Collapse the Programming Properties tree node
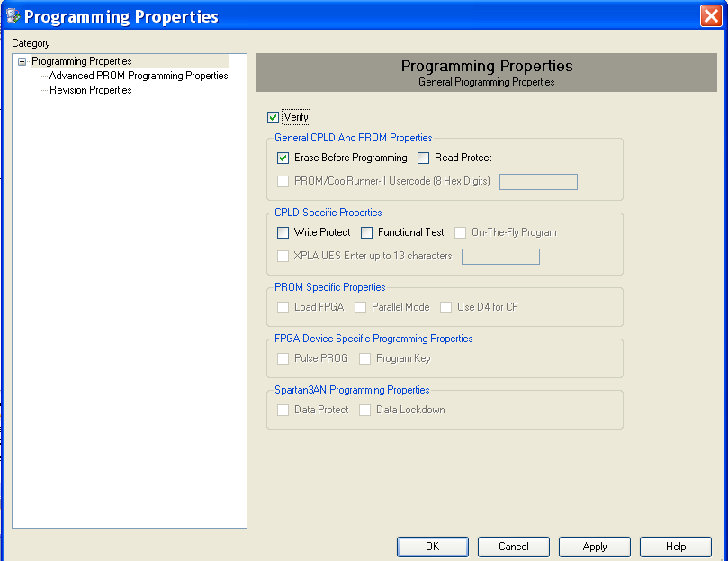 (x=22, y=61)
